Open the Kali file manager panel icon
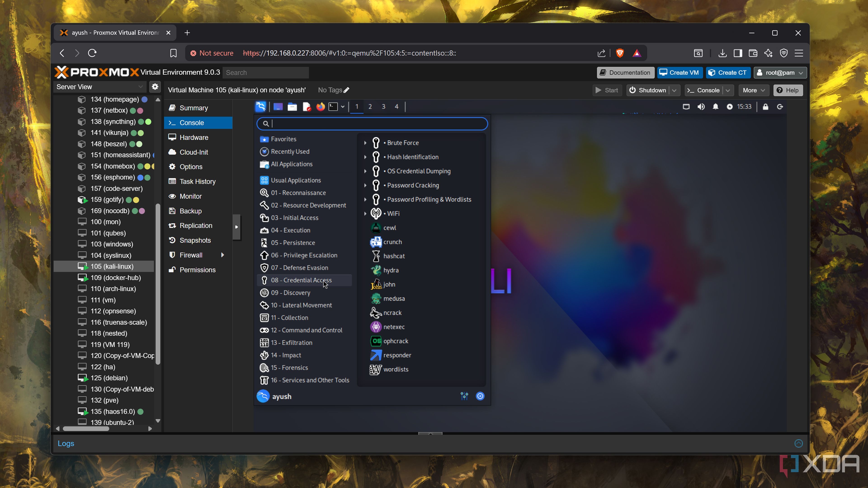Viewport: 868px width, 488px height. pyautogui.click(x=292, y=107)
